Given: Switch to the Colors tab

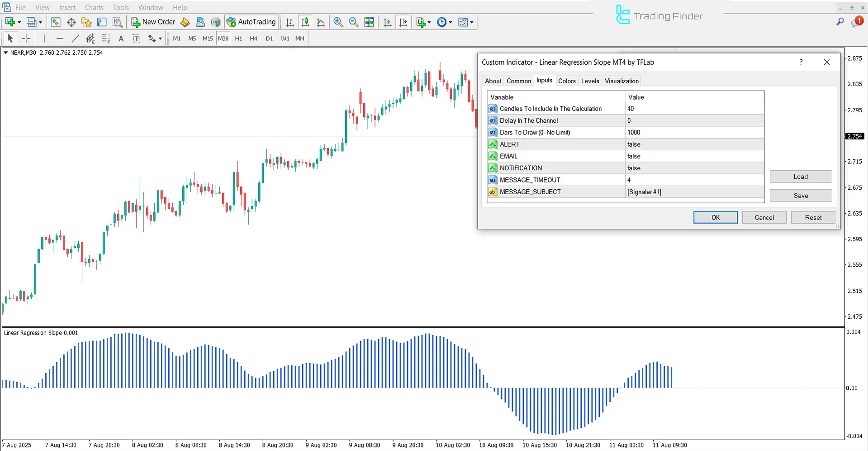Looking at the screenshot, I should 567,81.
